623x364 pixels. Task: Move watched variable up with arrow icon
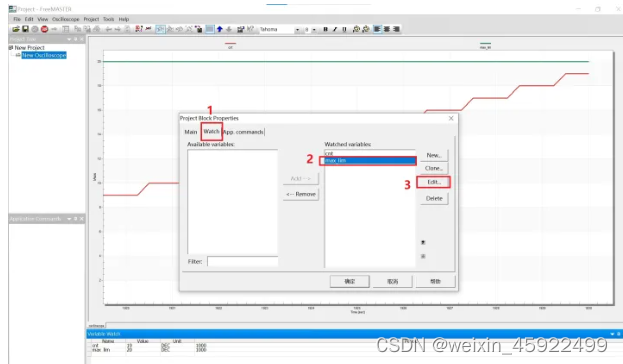point(423,242)
